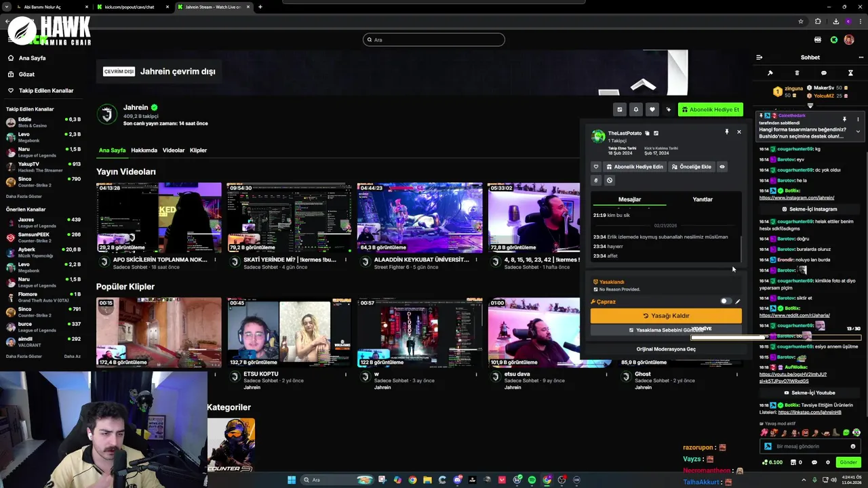Click the trash icon to clear chat
868x488 pixels.
[x=797, y=73]
